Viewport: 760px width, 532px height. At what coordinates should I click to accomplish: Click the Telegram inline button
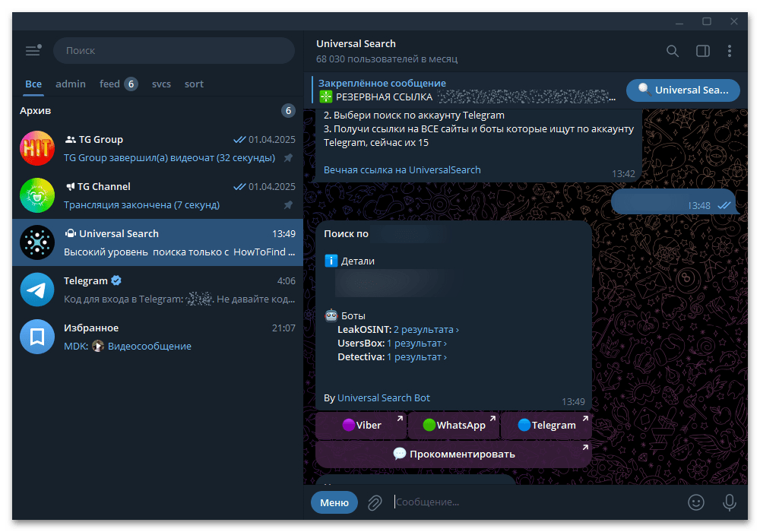click(546, 425)
